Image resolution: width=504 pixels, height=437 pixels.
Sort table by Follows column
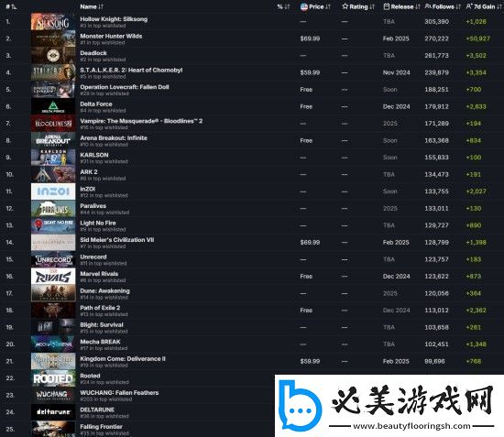(x=443, y=6)
